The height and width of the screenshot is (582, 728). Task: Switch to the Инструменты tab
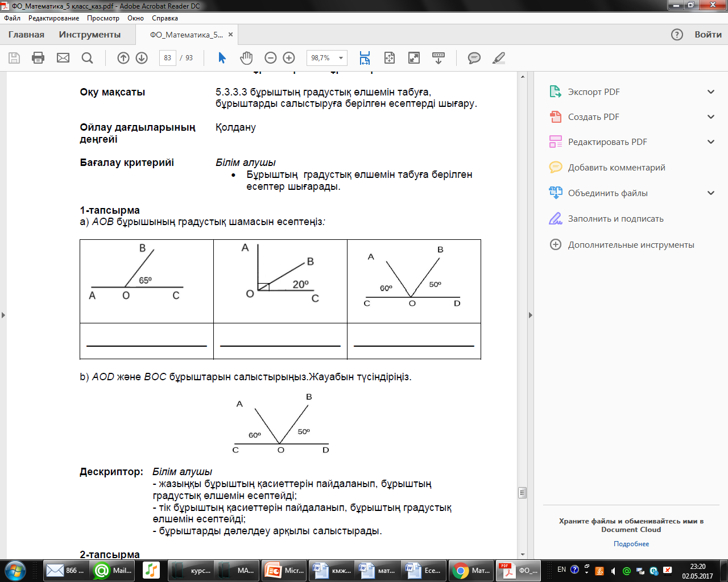pos(90,35)
